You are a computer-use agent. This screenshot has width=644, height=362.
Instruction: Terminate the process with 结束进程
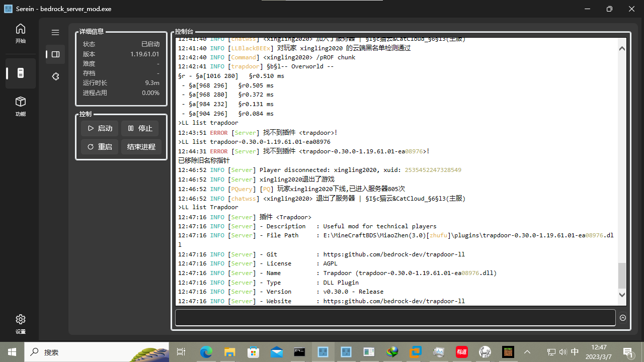click(139, 146)
